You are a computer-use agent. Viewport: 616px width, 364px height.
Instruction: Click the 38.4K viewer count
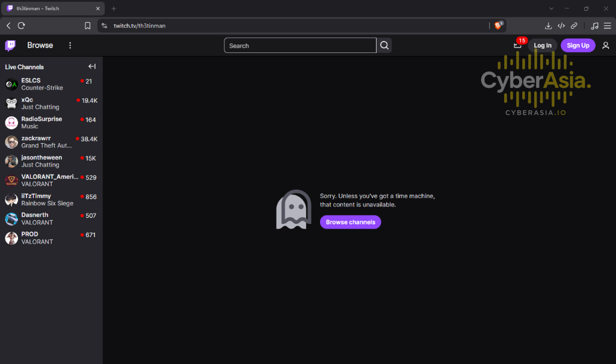click(x=89, y=139)
